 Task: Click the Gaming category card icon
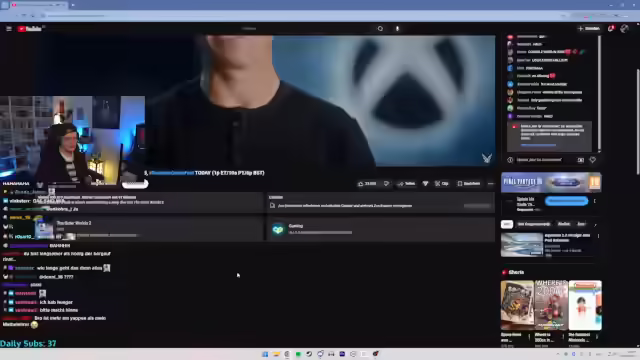point(278,230)
